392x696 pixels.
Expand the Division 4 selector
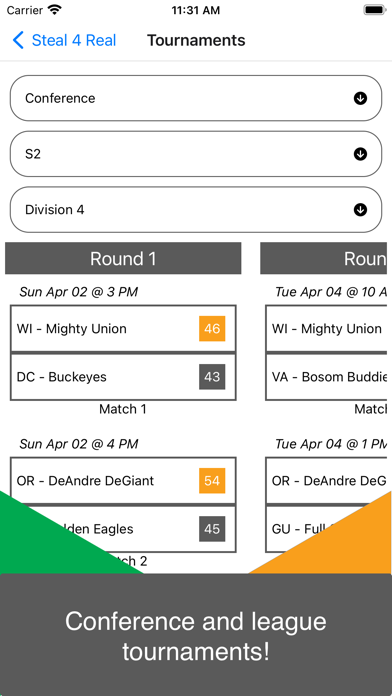196,210
